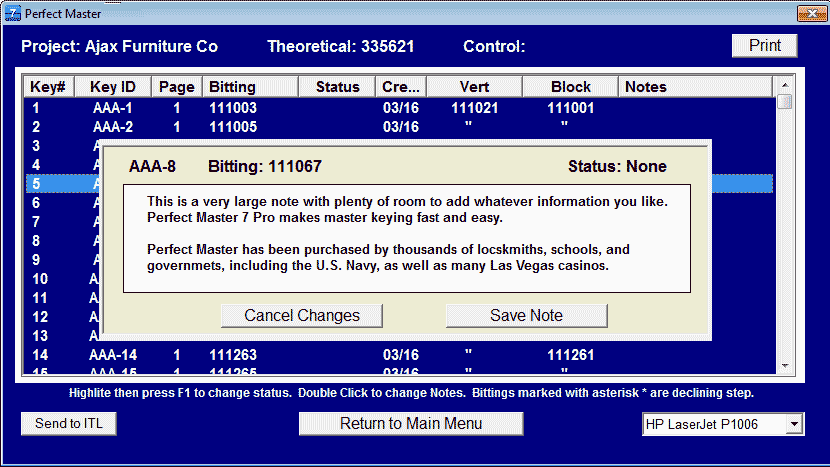
Task: Click Vert value 111021
Action: point(474,108)
